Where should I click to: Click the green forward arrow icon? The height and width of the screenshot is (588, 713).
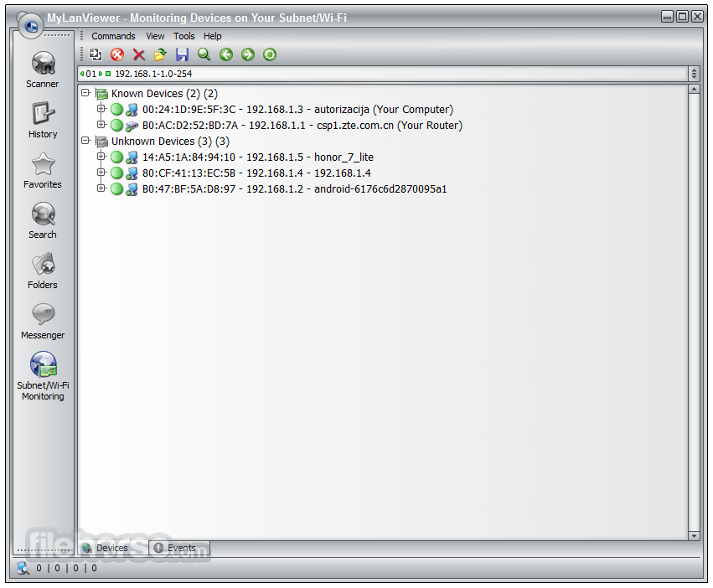(x=248, y=54)
